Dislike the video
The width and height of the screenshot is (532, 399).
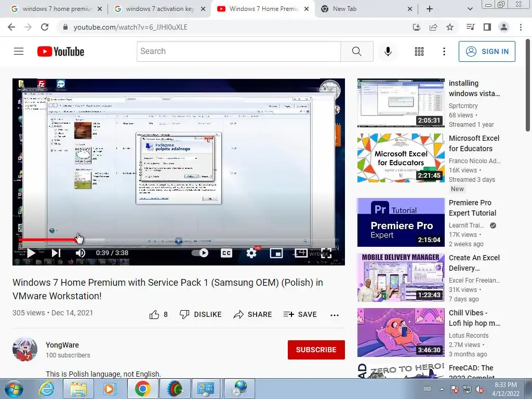(201, 314)
